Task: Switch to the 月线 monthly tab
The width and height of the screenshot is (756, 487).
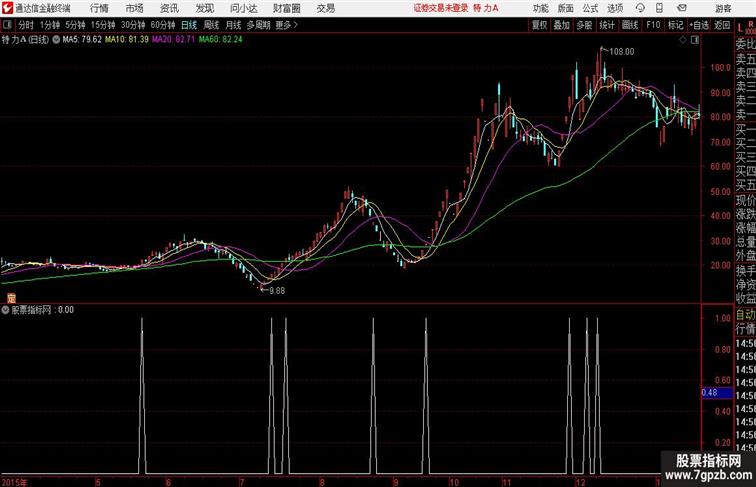Action: [x=233, y=25]
